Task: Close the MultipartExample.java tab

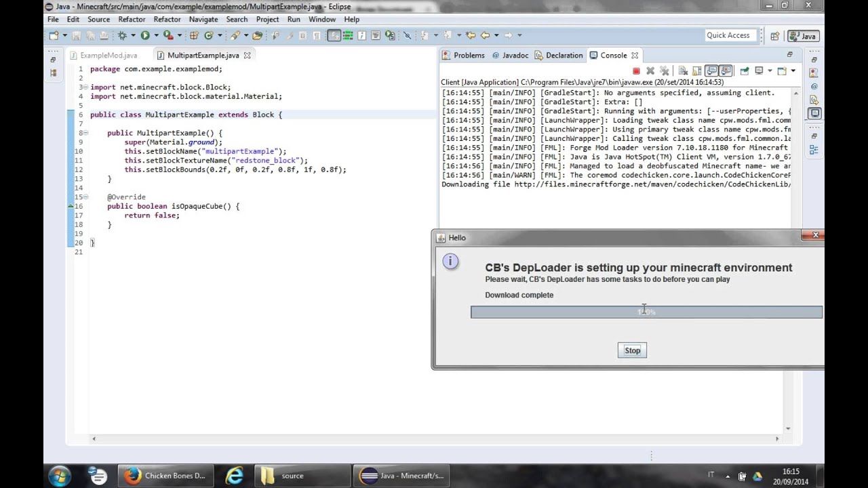Action: (247, 56)
